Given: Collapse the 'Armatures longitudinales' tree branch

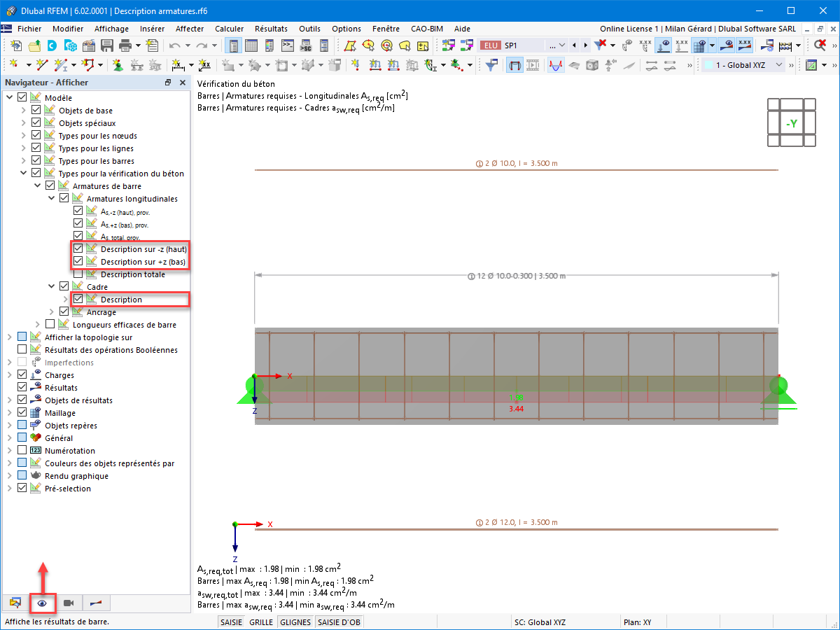Looking at the screenshot, I should click(x=50, y=198).
